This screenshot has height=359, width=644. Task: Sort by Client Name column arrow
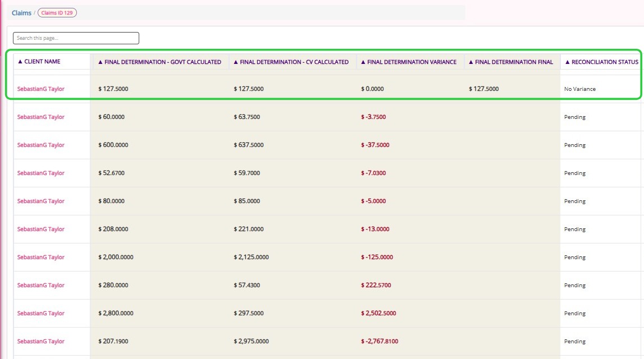pos(20,62)
